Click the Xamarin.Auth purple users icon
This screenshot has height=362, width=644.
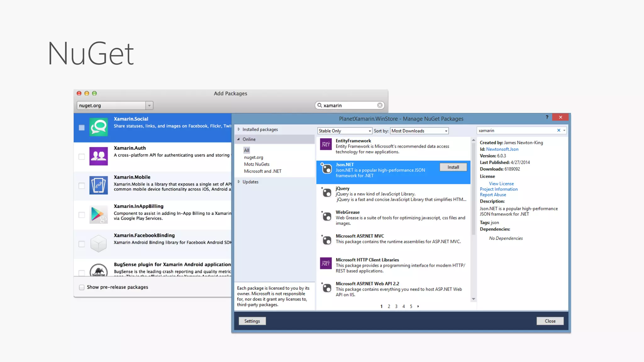click(98, 156)
